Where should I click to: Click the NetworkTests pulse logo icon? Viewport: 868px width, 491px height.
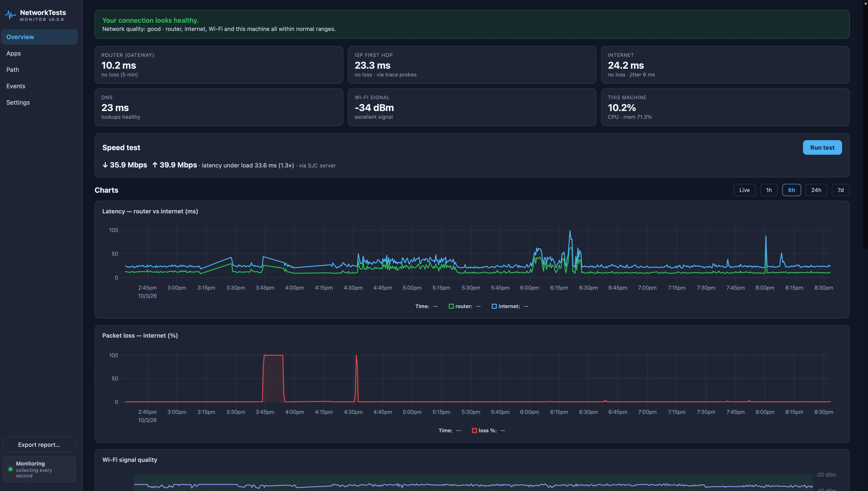tap(10, 15)
